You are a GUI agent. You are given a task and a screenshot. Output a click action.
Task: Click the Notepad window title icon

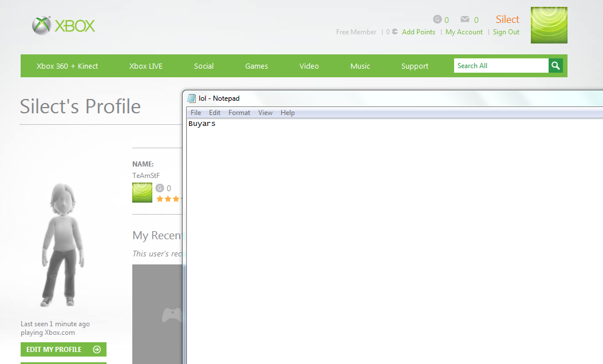click(191, 98)
